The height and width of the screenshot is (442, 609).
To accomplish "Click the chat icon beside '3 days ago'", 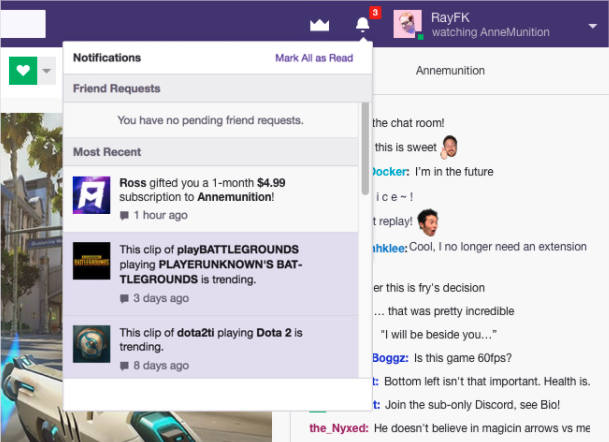I will pyautogui.click(x=124, y=299).
